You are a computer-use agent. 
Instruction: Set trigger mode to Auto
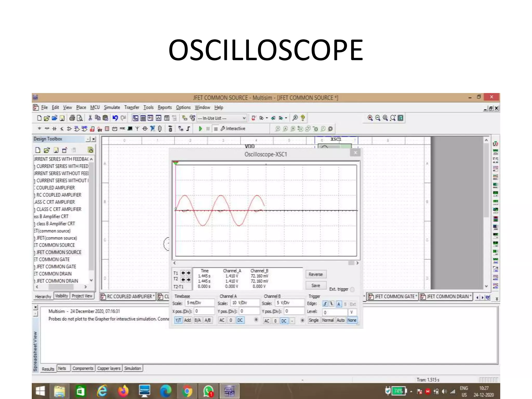(x=340, y=320)
